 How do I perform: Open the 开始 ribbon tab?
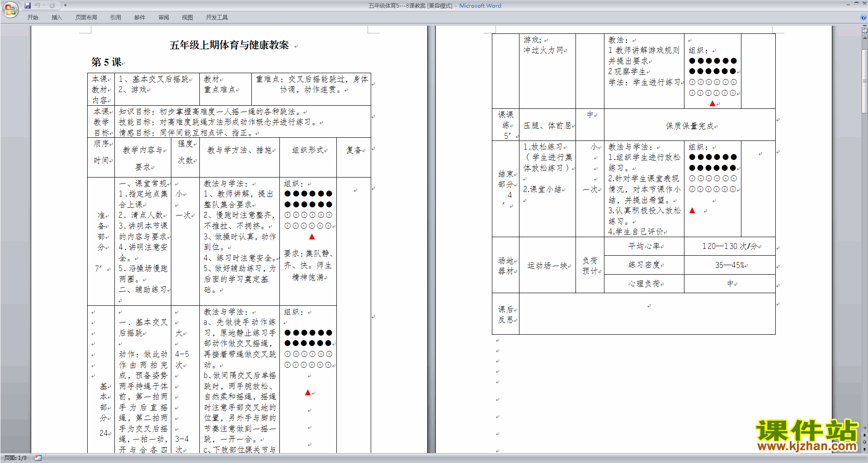[x=33, y=18]
